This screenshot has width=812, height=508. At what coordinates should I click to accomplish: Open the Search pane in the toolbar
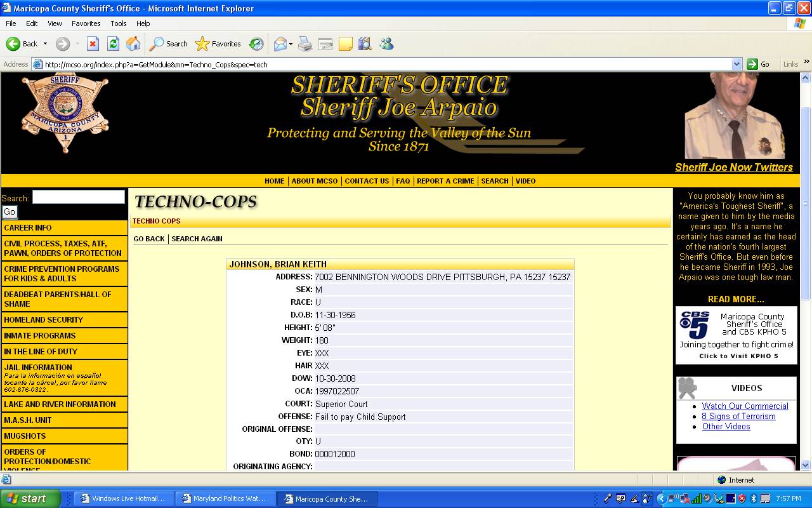click(168, 44)
